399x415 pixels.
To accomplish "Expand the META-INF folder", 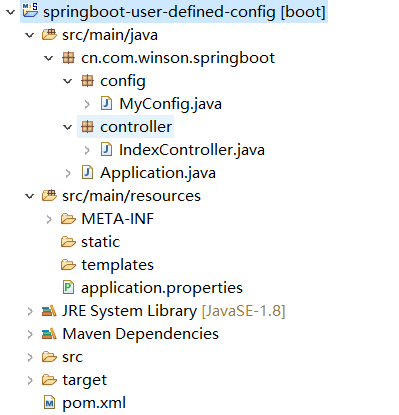I will (49, 219).
